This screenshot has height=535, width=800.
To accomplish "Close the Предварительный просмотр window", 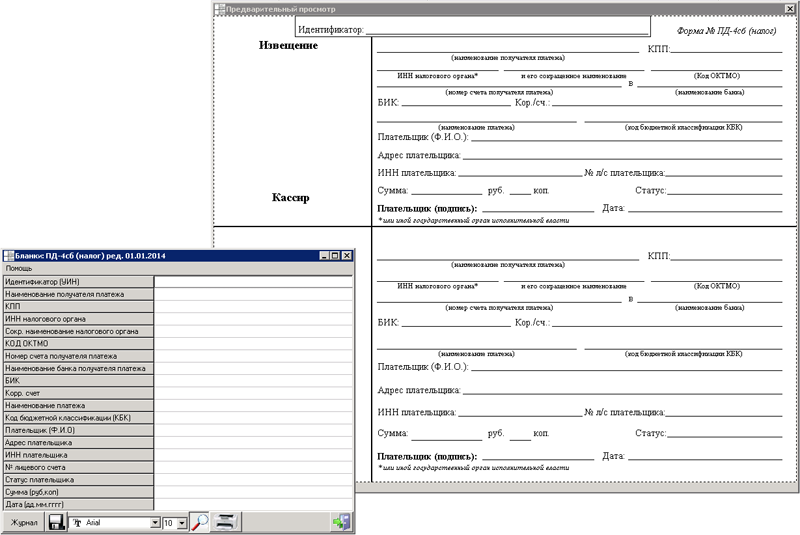I will (x=789, y=9).
